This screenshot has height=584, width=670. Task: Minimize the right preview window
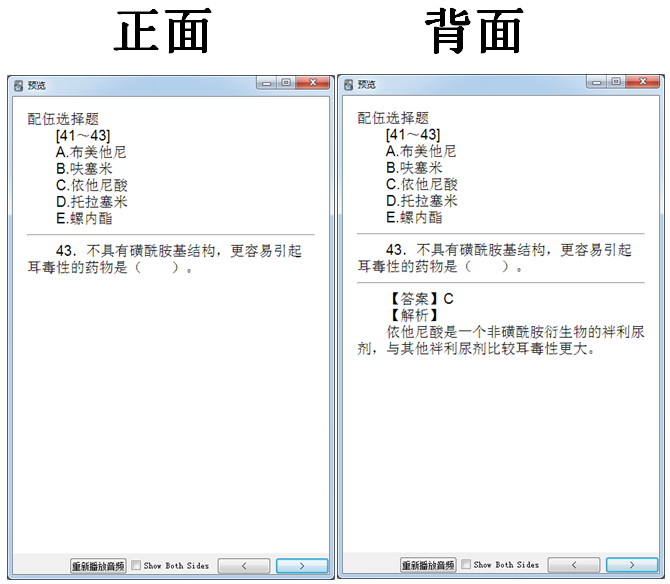pyautogui.click(x=596, y=82)
